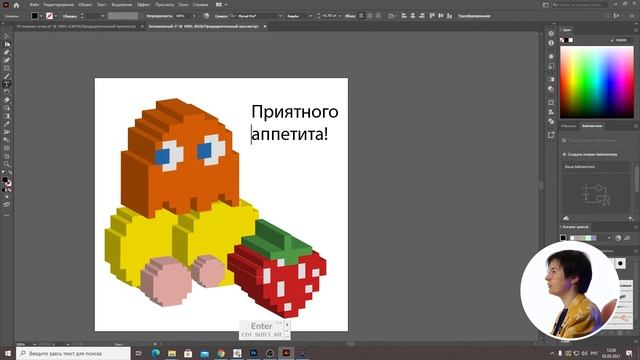This screenshot has width=640, height=360.
Task: Open the fill color dropdown in control bar
Action: [x=41, y=16]
